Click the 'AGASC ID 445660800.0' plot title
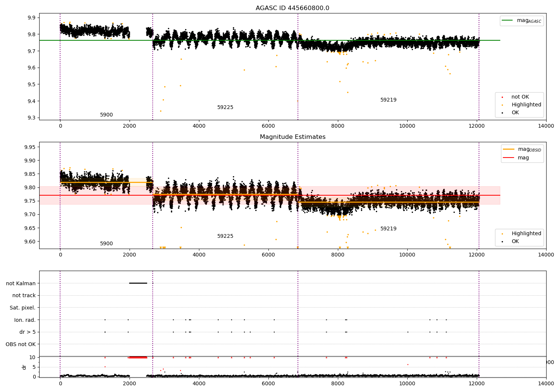The image size is (560, 392). pyautogui.click(x=292, y=8)
